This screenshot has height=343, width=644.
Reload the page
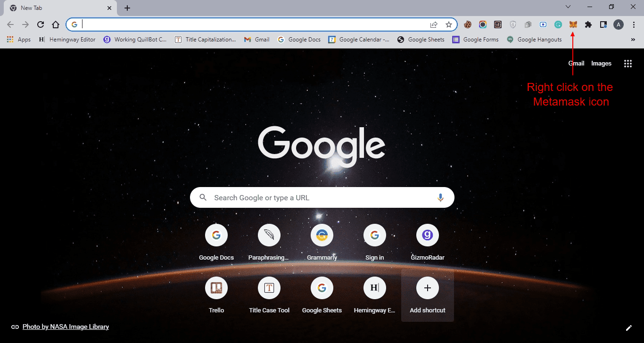(x=41, y=24)
